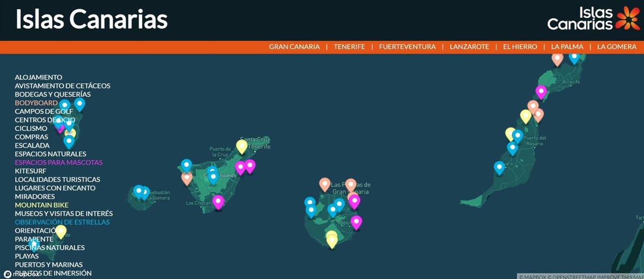Click the Miradores category in the list
This screenshot has width=644, height=279.
click(34, 196)
